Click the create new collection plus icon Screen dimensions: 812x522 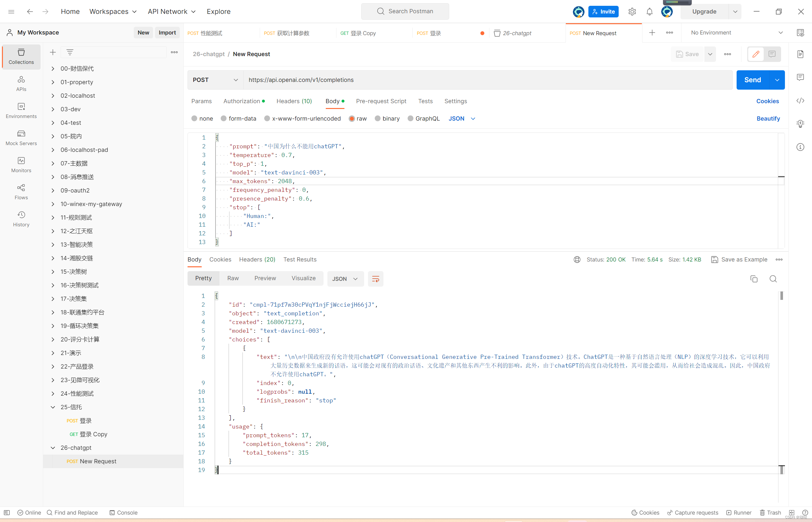pos(53,52)
